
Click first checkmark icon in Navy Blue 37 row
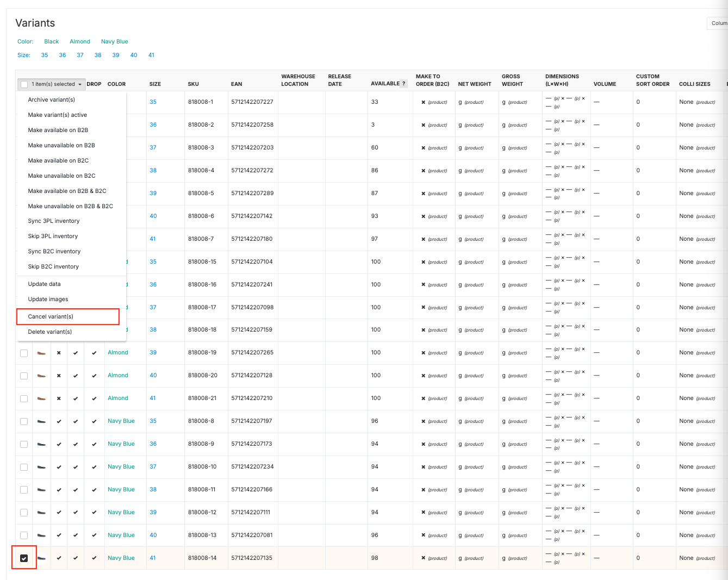pos(59,467)
